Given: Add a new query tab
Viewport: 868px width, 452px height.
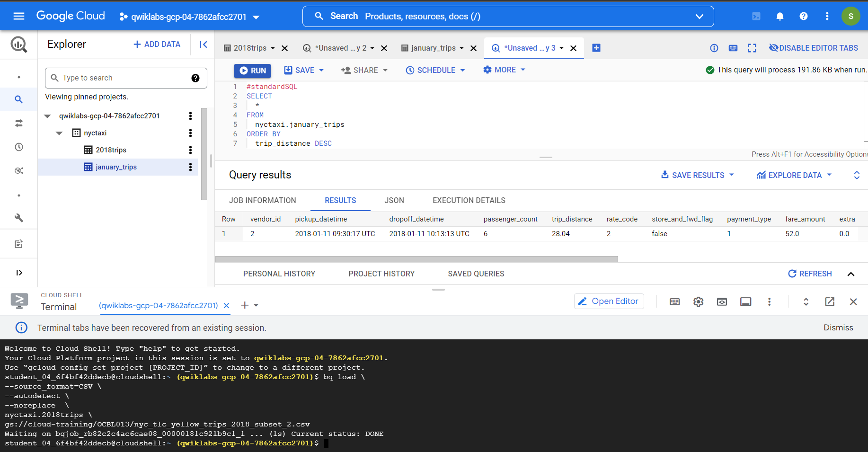Looking at the screenshot, I should [x=596, y=48].
